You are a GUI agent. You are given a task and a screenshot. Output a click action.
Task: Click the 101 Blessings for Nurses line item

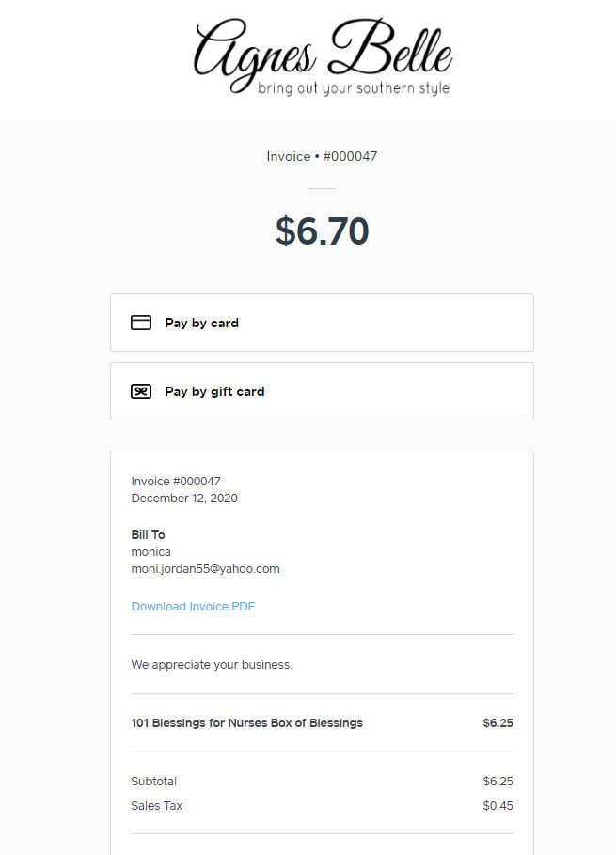click(247, 723)
